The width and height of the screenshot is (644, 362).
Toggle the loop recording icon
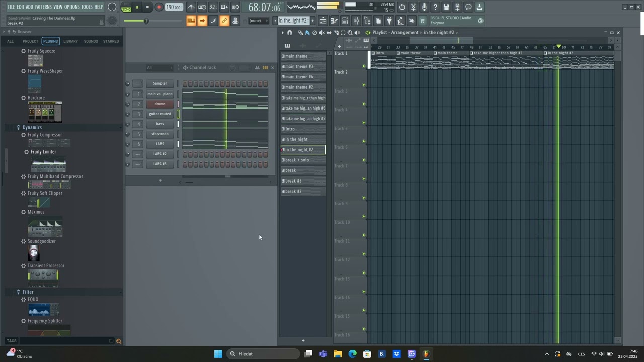pos(235,7)
